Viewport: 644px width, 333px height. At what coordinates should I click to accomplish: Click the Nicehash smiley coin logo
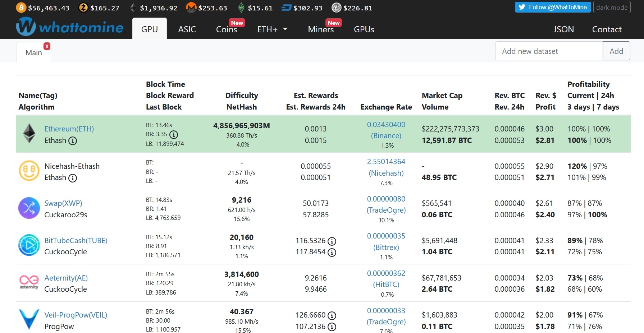tap(29, 171)
